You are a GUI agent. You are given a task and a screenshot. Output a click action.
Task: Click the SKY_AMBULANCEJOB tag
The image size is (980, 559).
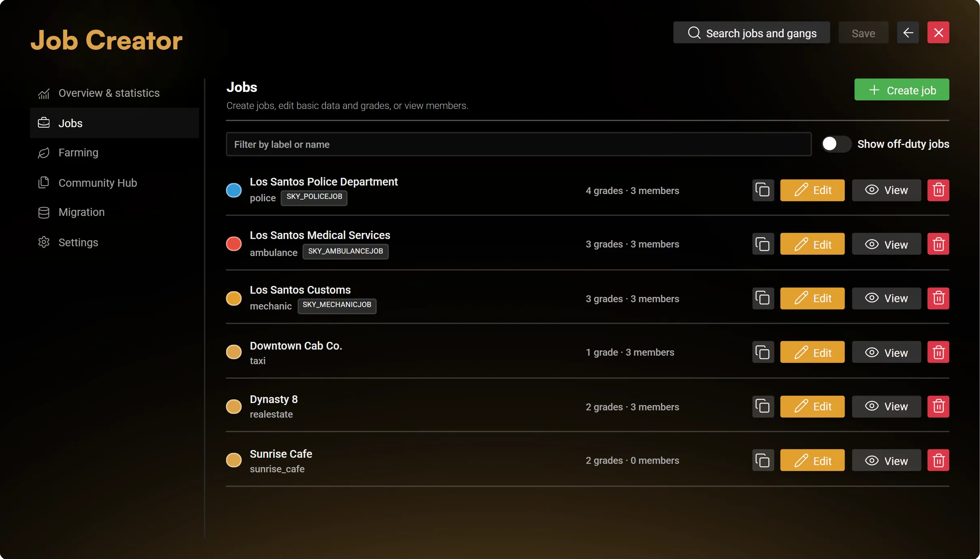click(345, 251)
